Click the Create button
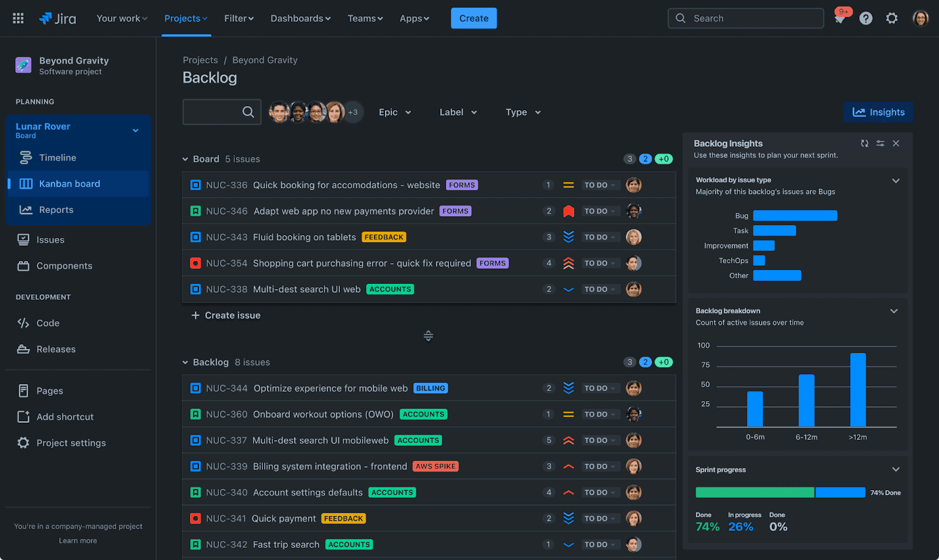Screen dimensions: 939x560 pos(473,18)
